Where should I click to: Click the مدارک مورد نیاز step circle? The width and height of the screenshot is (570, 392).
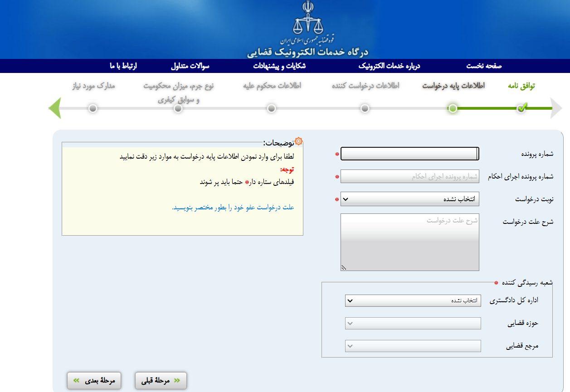click(x=93, y=108)
